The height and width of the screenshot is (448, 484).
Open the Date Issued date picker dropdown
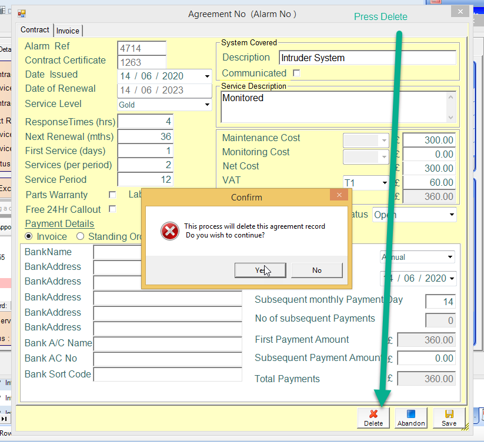pyautogui.click(x=207, y=76)
